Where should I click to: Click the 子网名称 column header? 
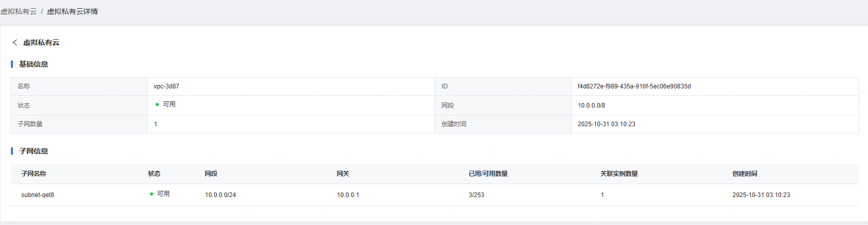pyautogui.click(x=34, y=174)
